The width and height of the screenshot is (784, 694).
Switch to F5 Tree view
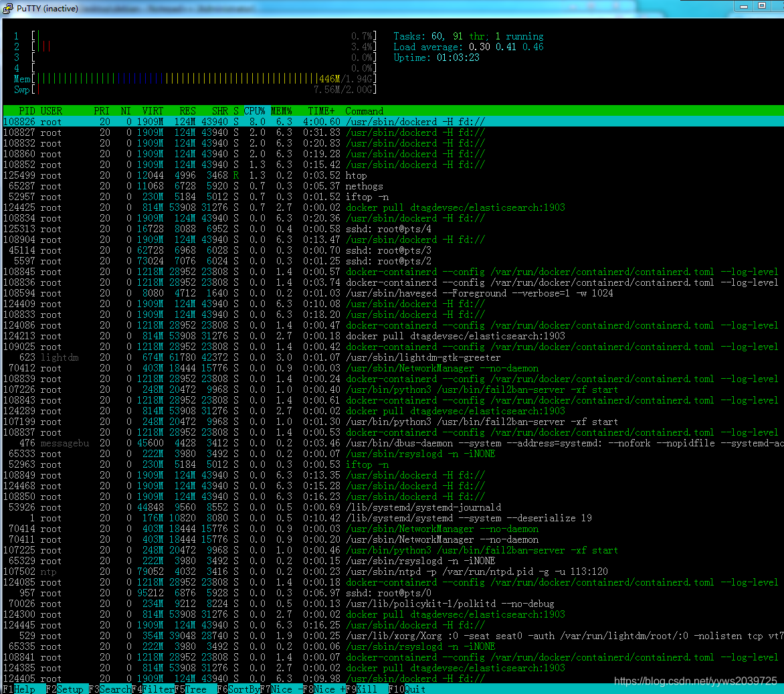pyautogui.click(x=191, y=689)
